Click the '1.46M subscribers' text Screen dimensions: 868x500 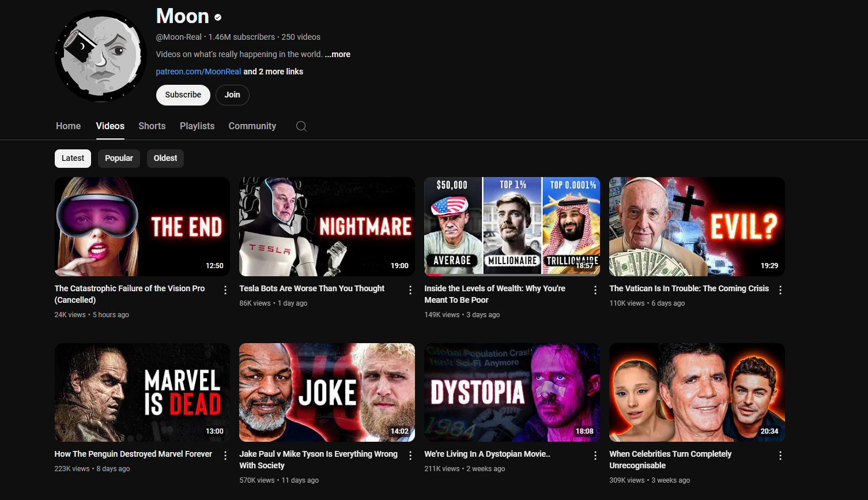pos(241,37)
